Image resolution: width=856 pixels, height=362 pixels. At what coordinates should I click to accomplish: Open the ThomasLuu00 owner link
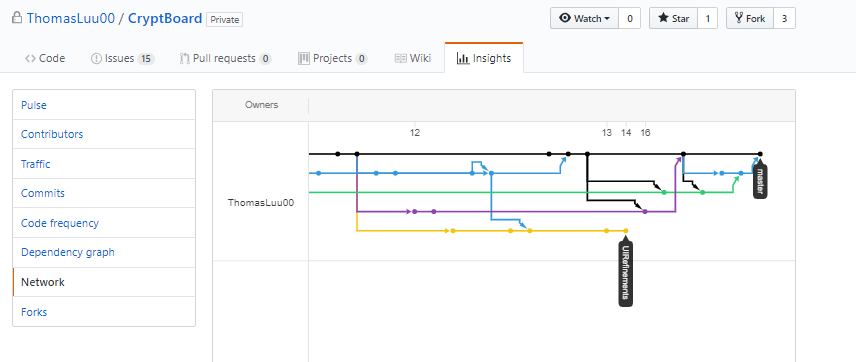click(x=70, y=19)
